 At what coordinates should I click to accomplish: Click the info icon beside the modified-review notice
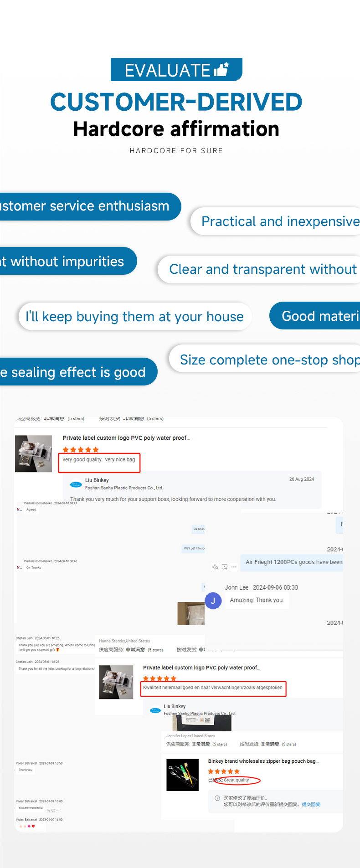[x=217, y=798]
